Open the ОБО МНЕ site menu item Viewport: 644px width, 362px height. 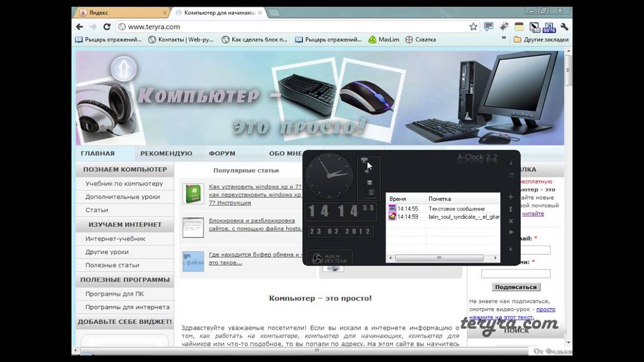pos(285,153)
